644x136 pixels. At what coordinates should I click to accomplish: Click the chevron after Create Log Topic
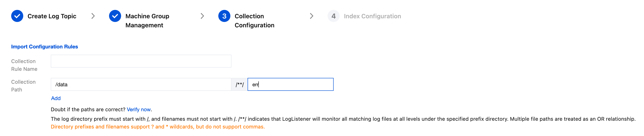(x=93, y=16)
